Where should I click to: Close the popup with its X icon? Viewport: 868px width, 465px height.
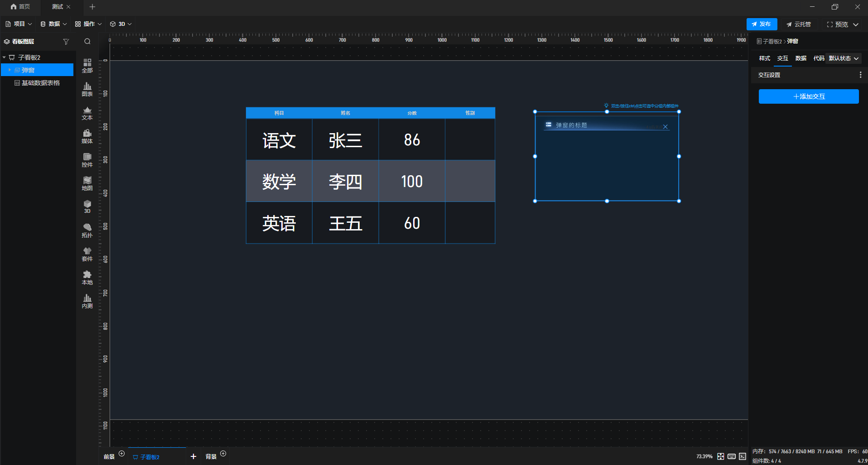pyautogui.click(x=665, y=127)
